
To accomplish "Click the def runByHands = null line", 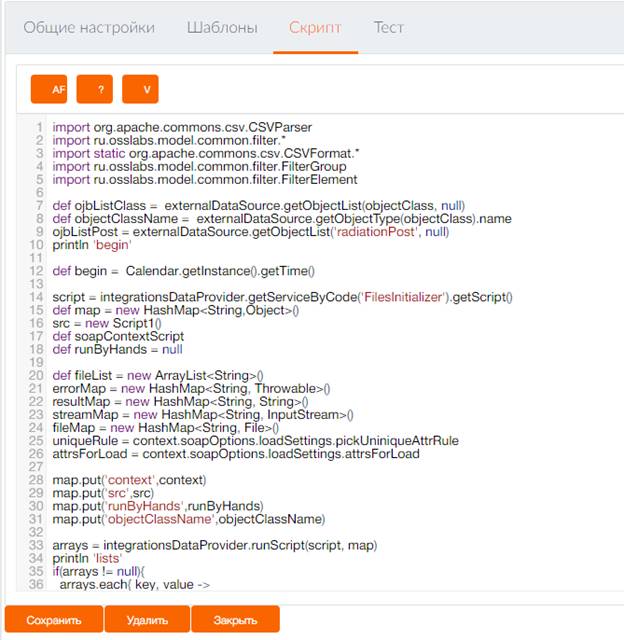I will (118, 349).
